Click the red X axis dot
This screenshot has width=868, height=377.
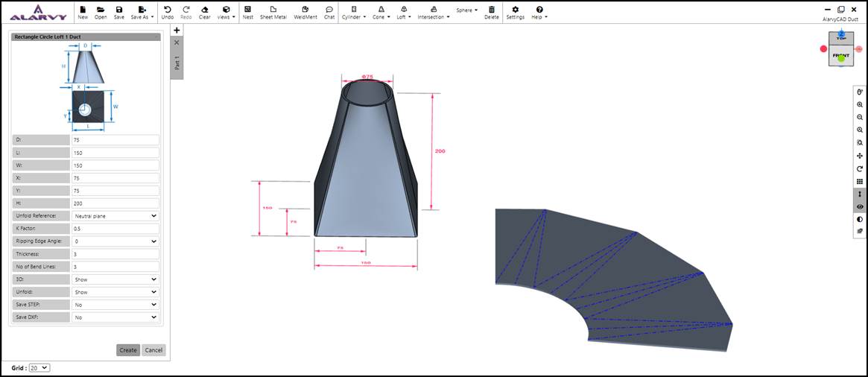(x=823, y=48)
